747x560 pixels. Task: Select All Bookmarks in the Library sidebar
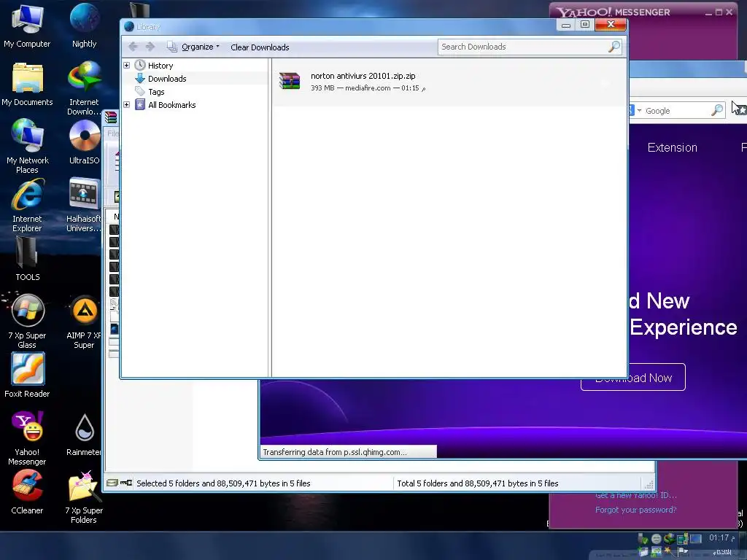point(171,105)
